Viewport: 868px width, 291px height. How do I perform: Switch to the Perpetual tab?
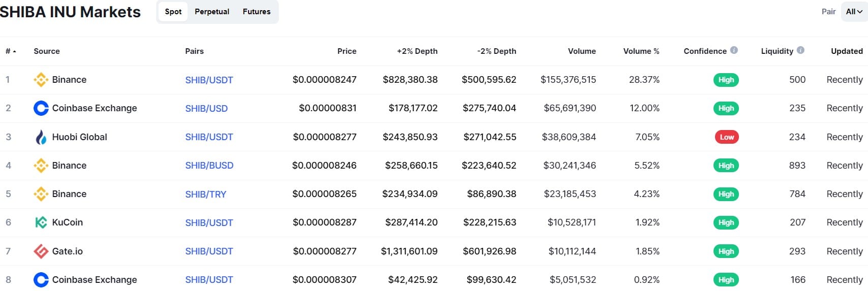click(x=212, y=12)
